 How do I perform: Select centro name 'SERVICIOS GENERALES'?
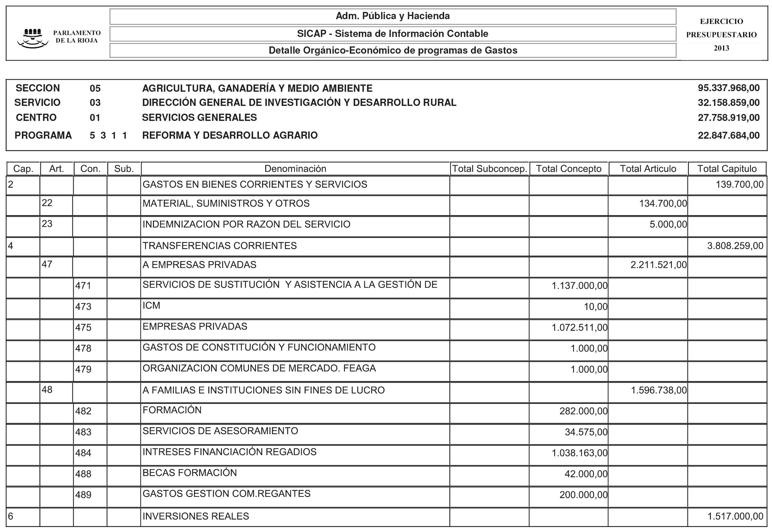pyautogui.click(x=199, y=118)
